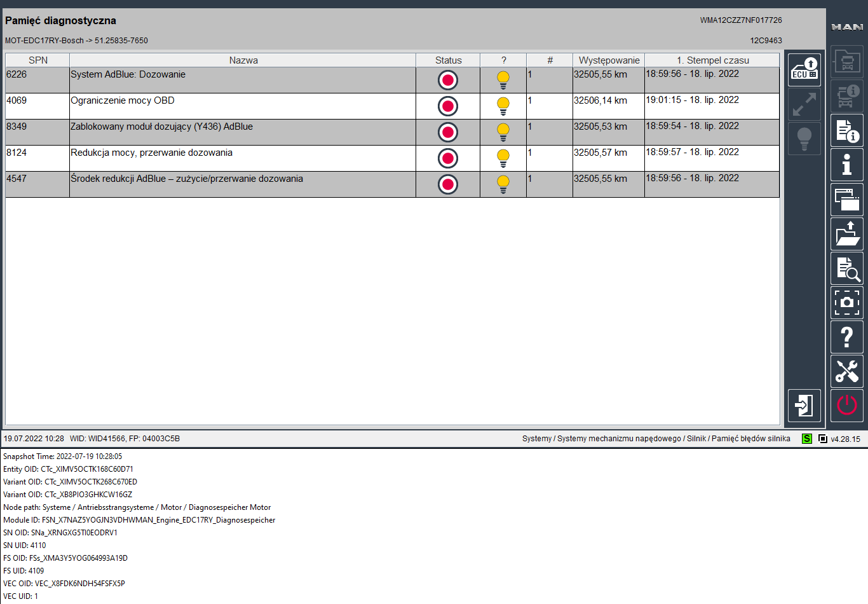Select the Środek redukcji AdBlue entry

(393, 184)
